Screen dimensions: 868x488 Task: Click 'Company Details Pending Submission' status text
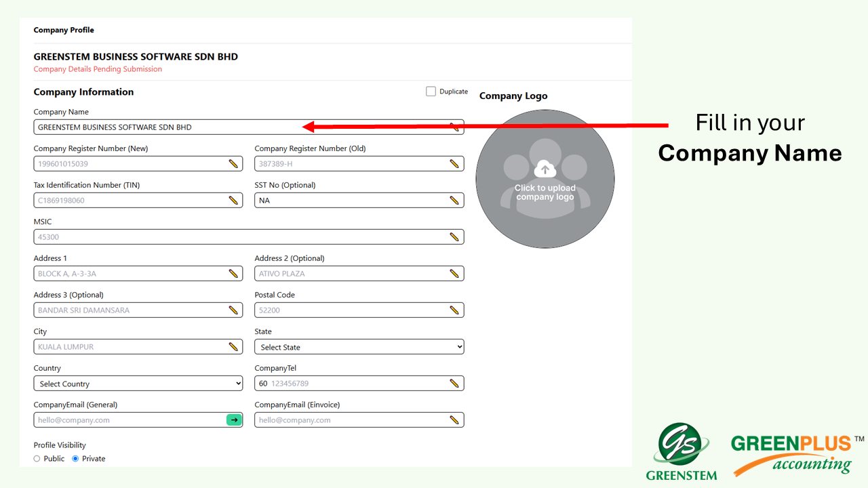[x=98, y=69]
